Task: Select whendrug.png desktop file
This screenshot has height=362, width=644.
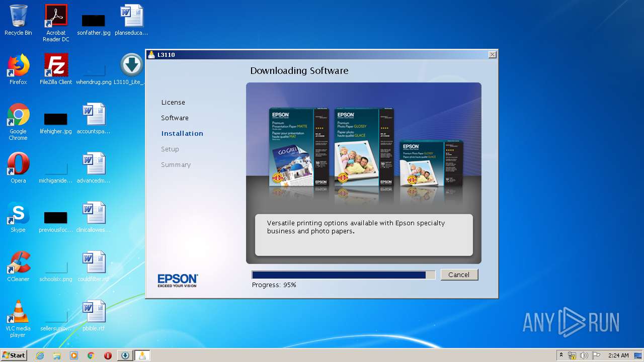Action: click(94, 73)
